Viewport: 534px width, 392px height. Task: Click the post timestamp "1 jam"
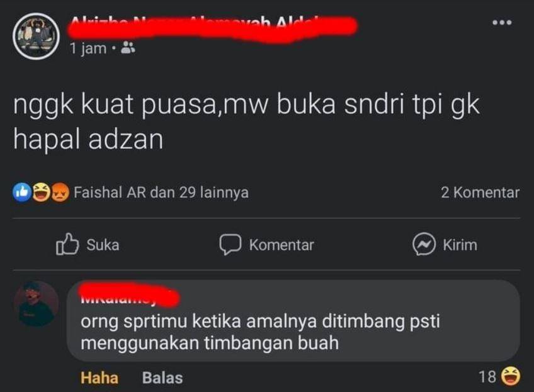(x=88, y=48)
